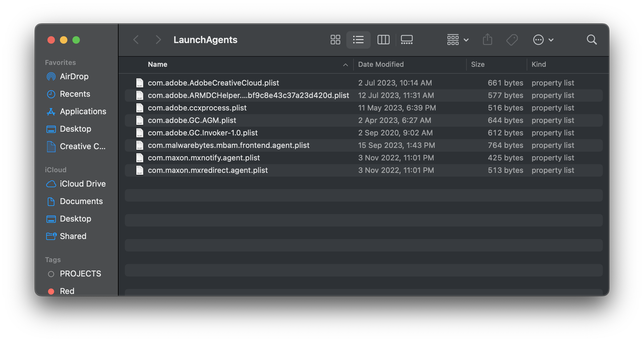This screenshot has width=644, height=342.
Task: Switch to gallery view
Action: 407,40
